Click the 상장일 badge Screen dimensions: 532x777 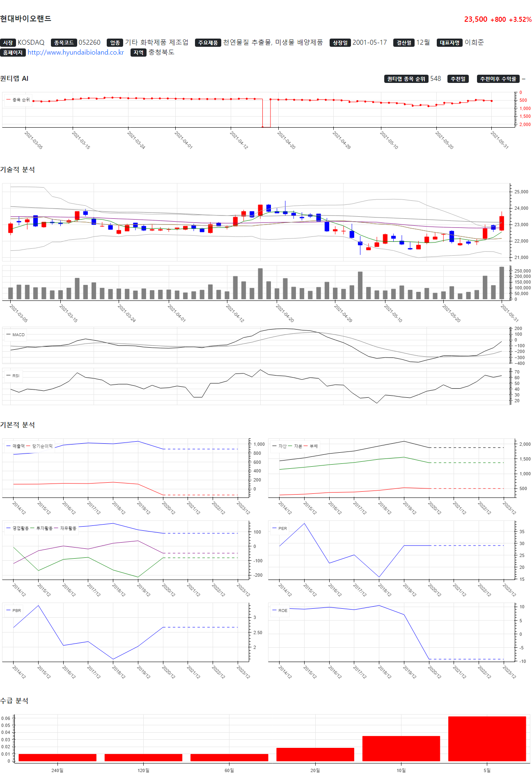tap(340, 43)
